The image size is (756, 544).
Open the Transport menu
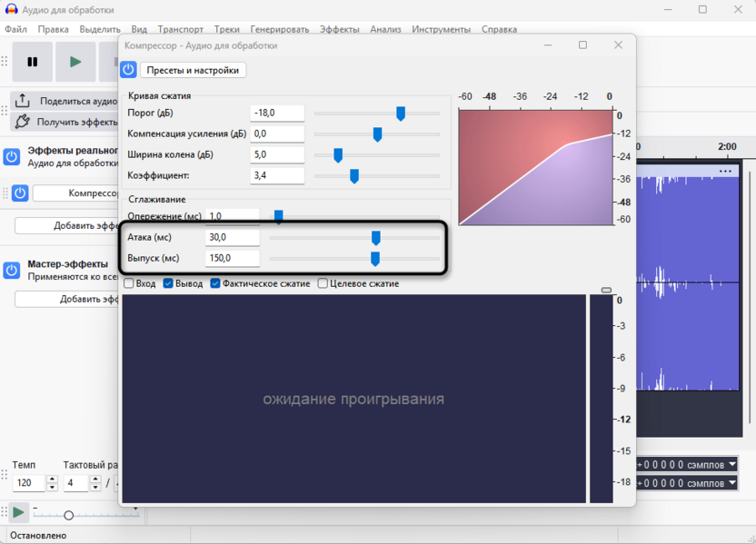pyautogui.click(x=180, y=29)
